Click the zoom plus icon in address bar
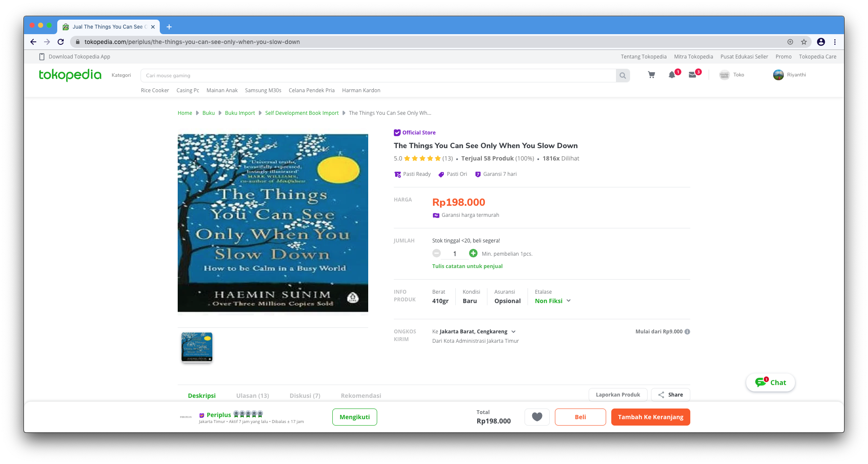Screen dimensions: 868x464 point(790,42)
